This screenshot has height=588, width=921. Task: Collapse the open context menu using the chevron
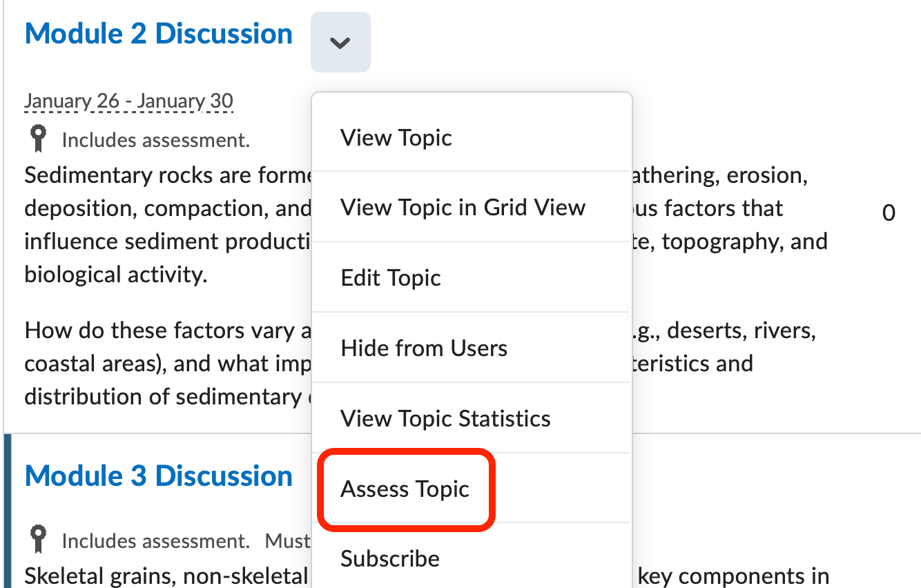pos(340,41)
